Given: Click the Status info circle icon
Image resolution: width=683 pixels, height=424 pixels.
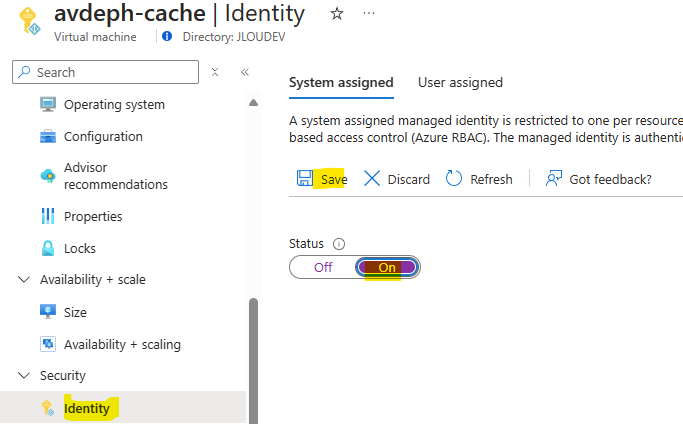Looking at the screenshot, I should pos(339,244).
